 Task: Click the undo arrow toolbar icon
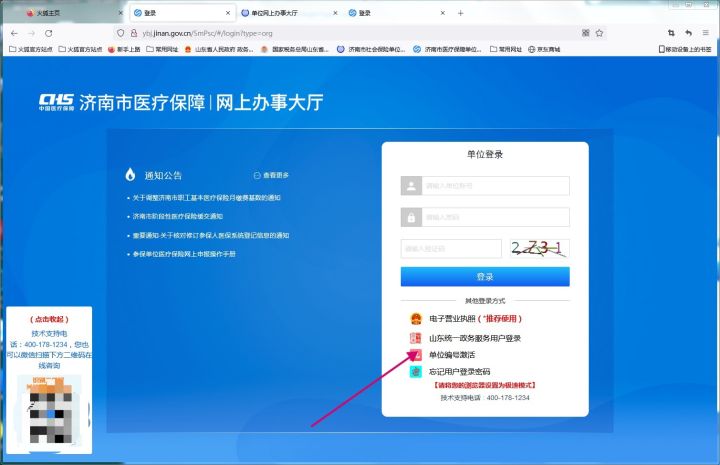click(688, 33)
